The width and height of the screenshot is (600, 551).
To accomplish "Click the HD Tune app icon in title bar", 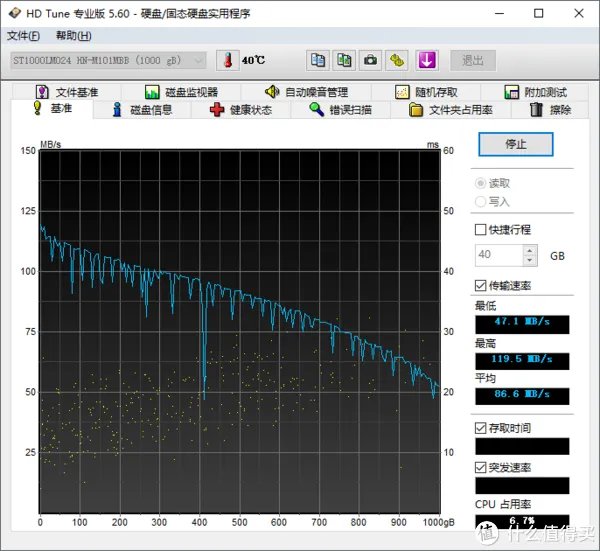I will pos(15,13).
